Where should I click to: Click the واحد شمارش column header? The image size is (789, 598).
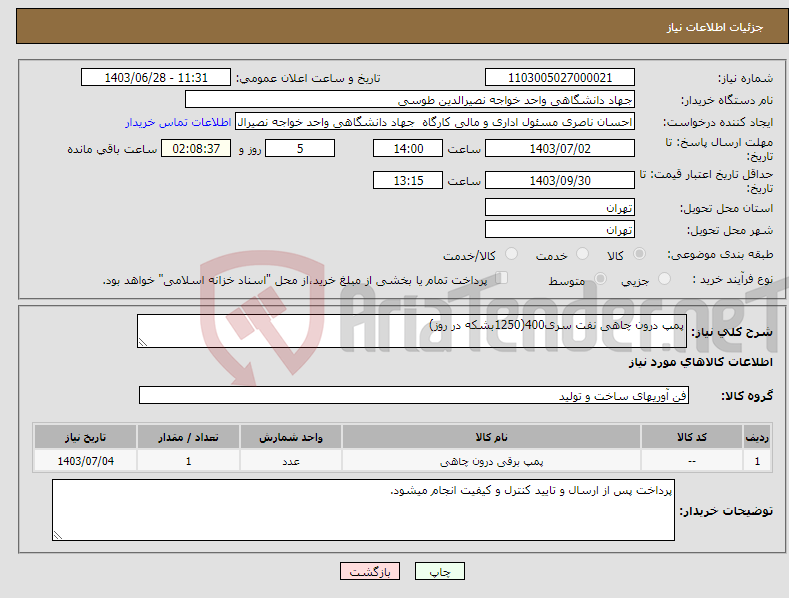point(291,437)
